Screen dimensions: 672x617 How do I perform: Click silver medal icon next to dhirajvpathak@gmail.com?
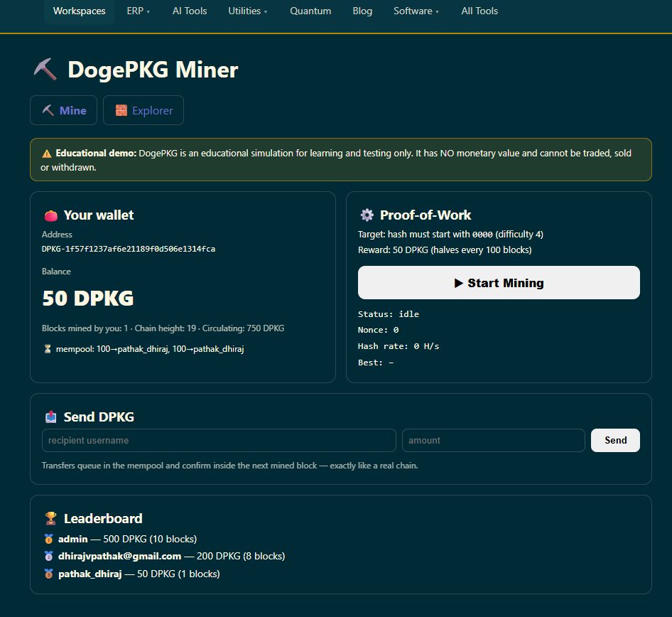49,556
